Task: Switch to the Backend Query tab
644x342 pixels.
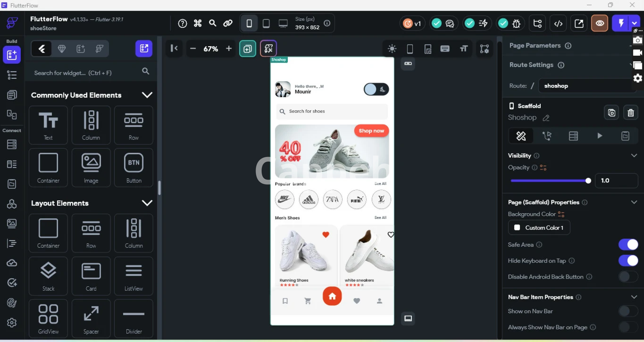Action: (573, 136)
